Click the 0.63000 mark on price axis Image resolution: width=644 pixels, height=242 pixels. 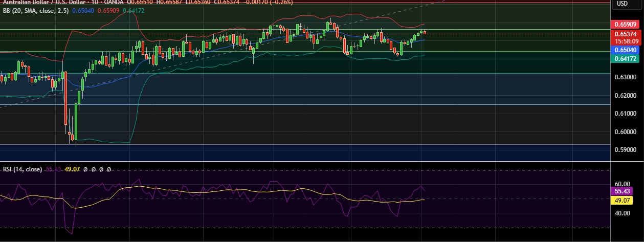click(625, 77)
